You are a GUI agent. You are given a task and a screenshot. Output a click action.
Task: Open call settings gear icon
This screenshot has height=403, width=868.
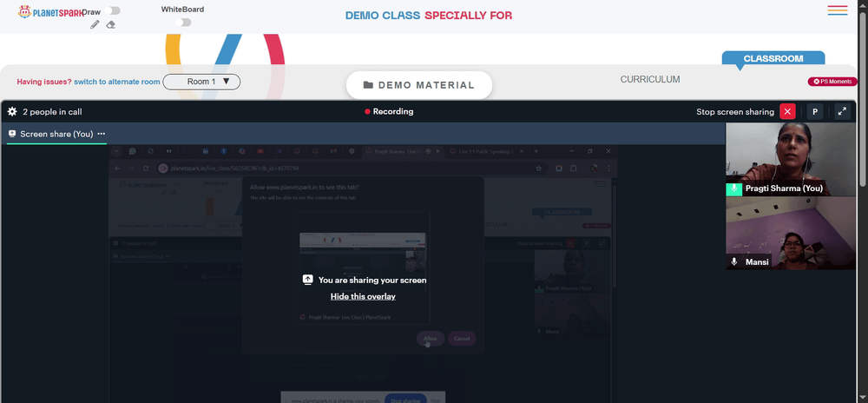coord(12,111)
